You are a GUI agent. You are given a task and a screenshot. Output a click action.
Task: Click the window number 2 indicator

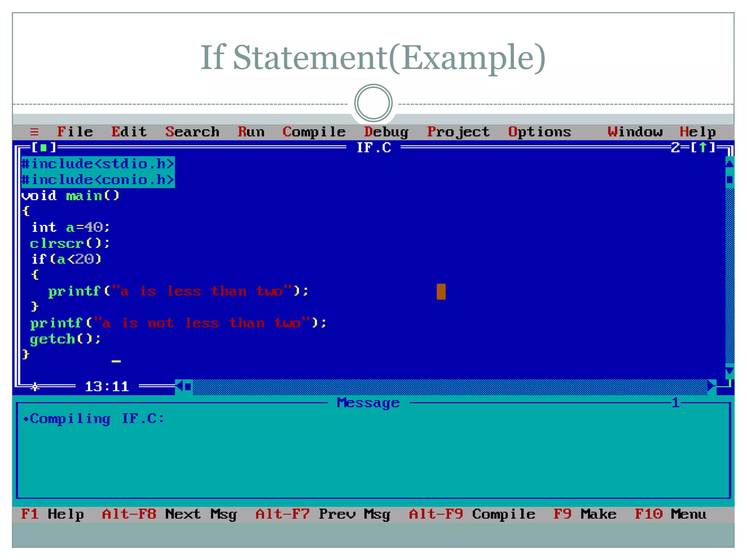tap(675, 148)
